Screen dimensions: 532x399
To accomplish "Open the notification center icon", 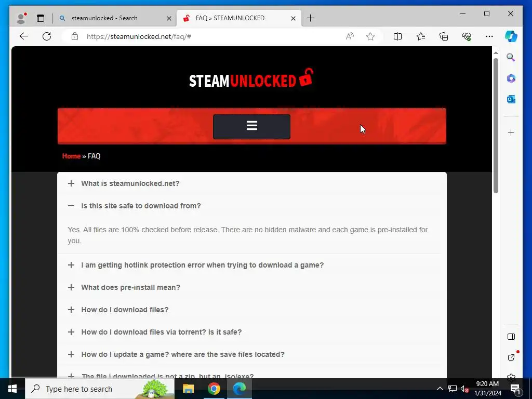I will click(x=515, y=389).
